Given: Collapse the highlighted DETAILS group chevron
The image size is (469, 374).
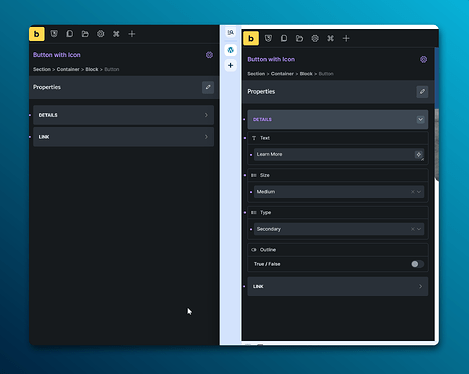Looking at the screenshot, I should coord(420,120).
